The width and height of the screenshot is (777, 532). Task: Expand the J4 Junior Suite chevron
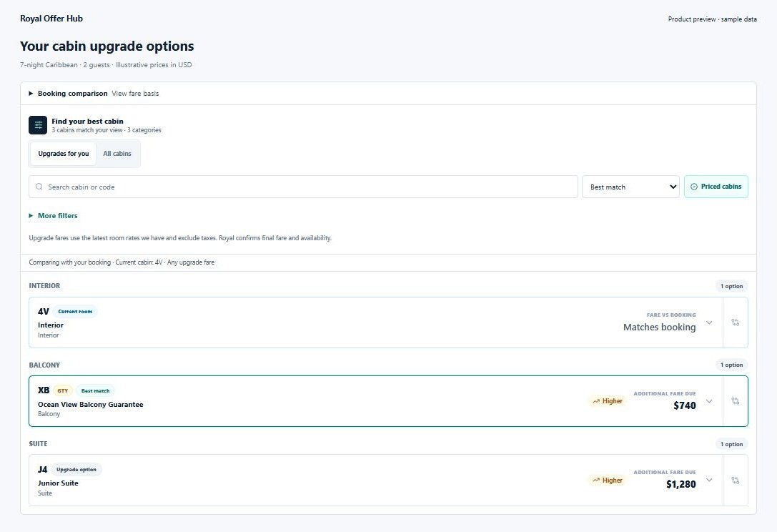tap(709, 480)
